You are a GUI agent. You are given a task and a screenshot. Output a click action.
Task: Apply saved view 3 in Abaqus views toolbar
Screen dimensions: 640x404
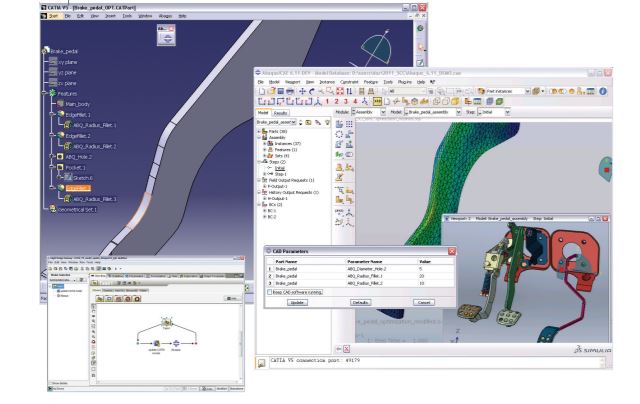(x=346, y=101)
